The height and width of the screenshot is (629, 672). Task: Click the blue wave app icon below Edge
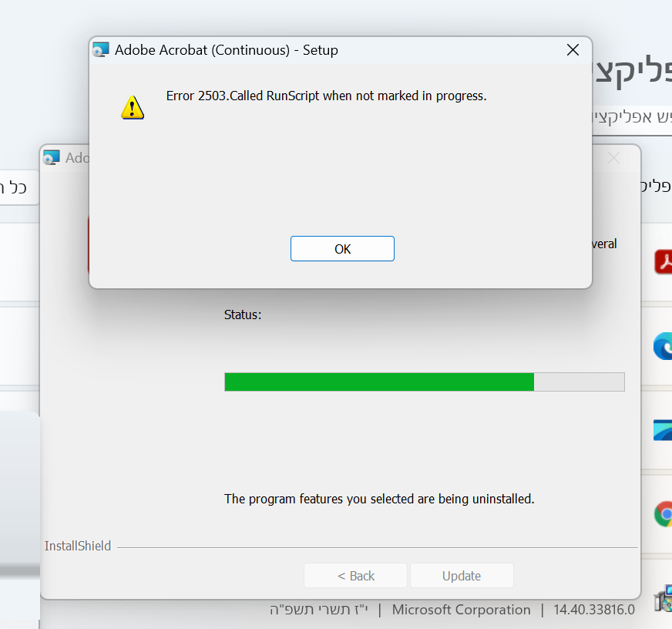pyautogui.click(x=663, y=430)
